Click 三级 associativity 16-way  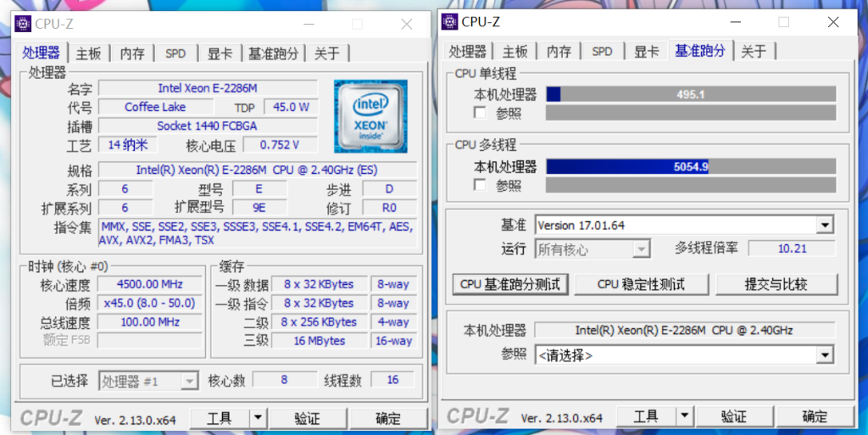coord(393,340)
